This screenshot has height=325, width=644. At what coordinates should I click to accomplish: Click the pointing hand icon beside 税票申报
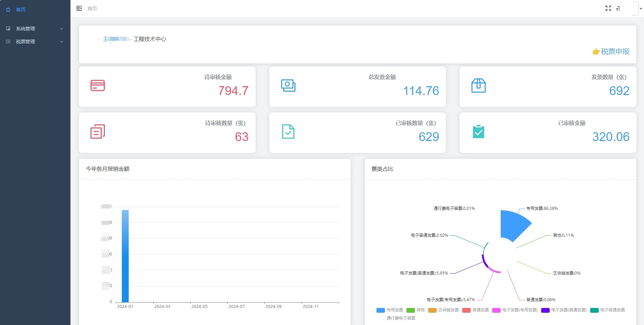[x=596, y=51]
